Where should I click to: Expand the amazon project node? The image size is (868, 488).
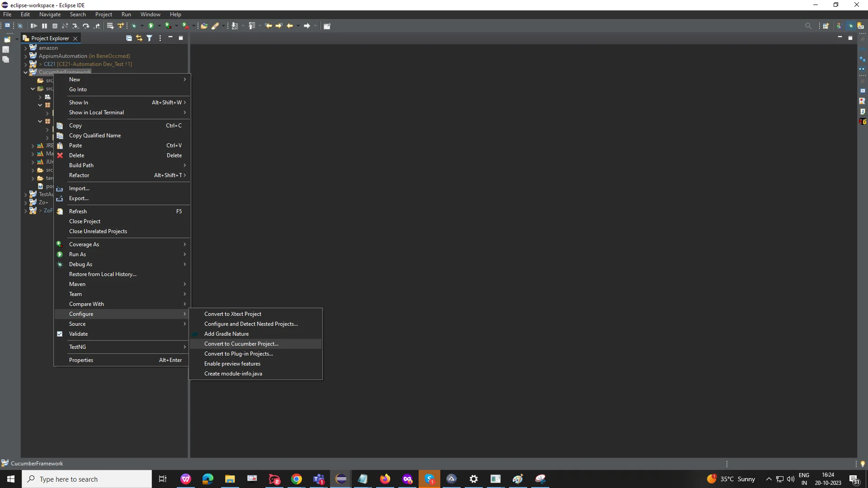click(26, 48)
